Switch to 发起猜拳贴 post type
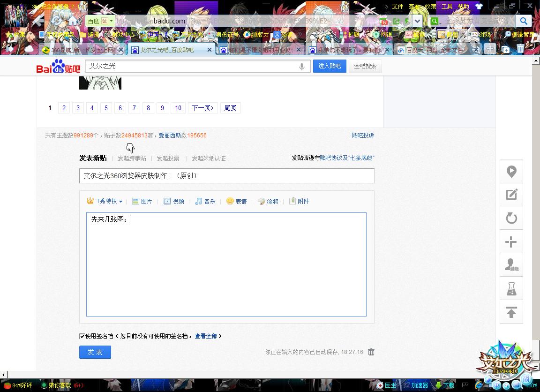This screenshot has height=392, width=540. (132, 158)
